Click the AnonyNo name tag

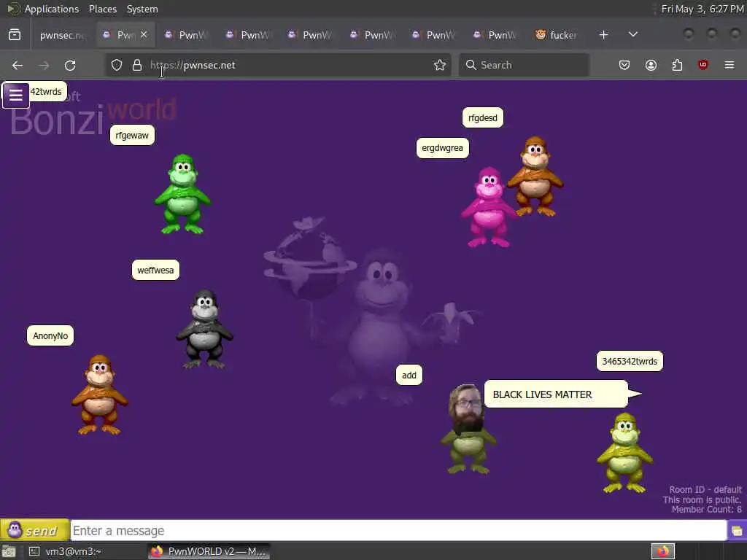[50, 335]
